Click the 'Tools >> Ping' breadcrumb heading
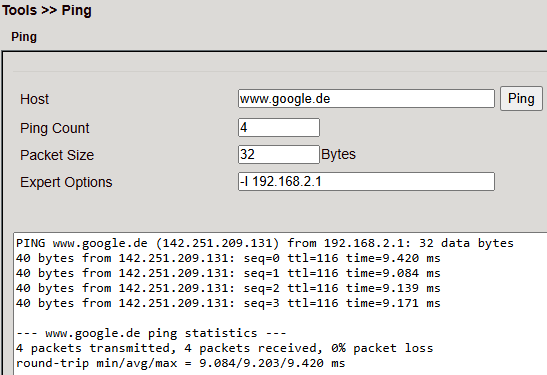 [47, 10]
